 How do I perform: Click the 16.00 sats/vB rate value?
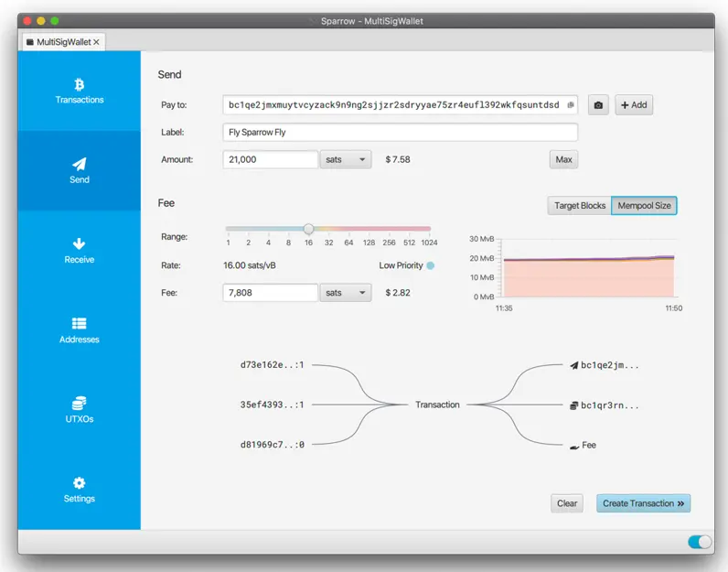click(x=250, y=265)
